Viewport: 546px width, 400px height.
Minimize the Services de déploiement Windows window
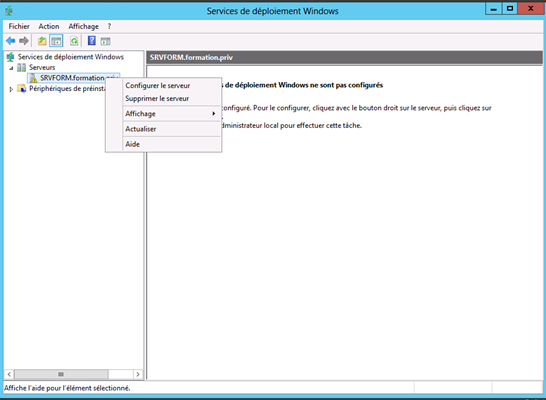[x=493, y=9]
